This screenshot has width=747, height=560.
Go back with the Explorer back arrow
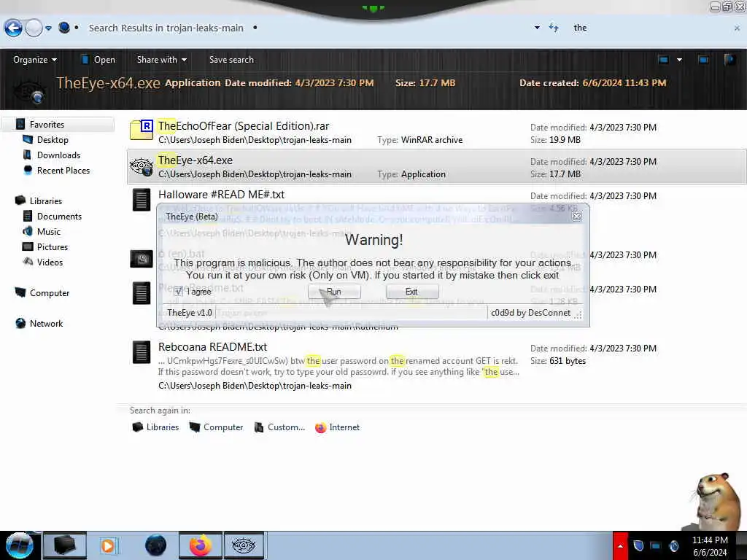coord(13,28)
